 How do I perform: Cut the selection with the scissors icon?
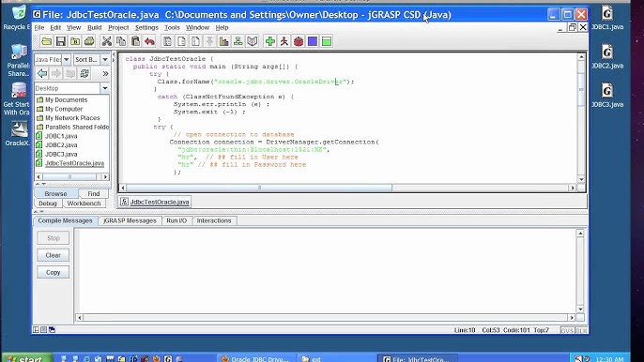pos(107,41)
